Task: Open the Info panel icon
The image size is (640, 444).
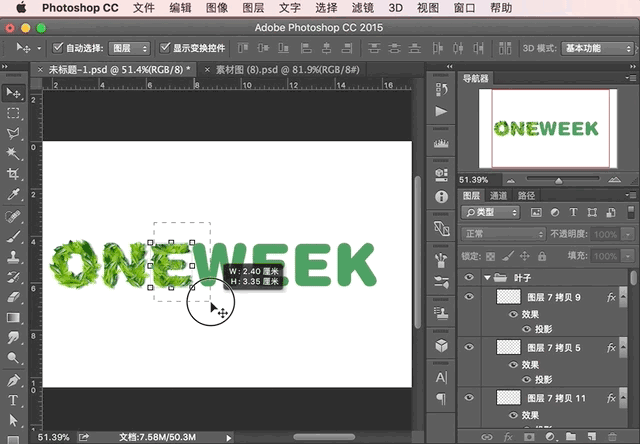Action: pyautogui.click(x=441, y=197)
